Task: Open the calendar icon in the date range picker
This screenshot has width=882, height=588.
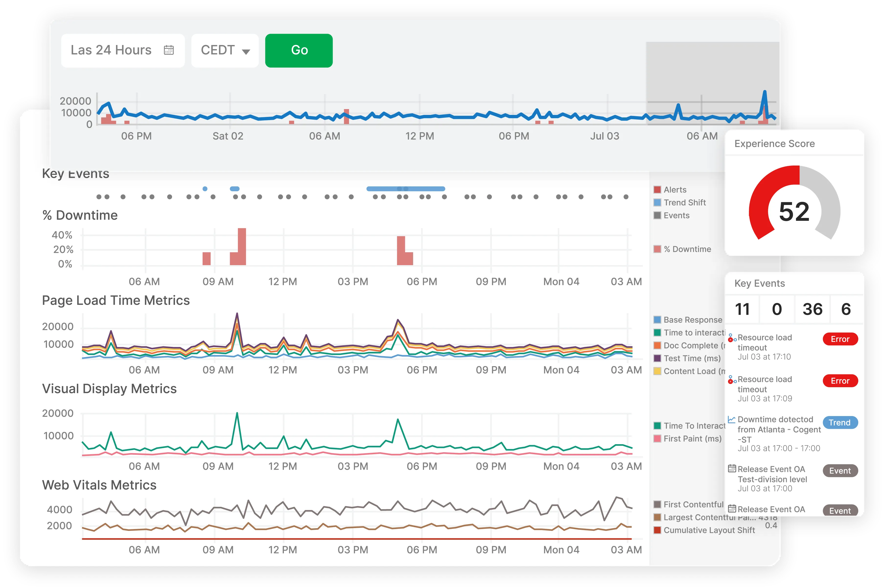Action: pyautogui.click(x=169, y=50)
